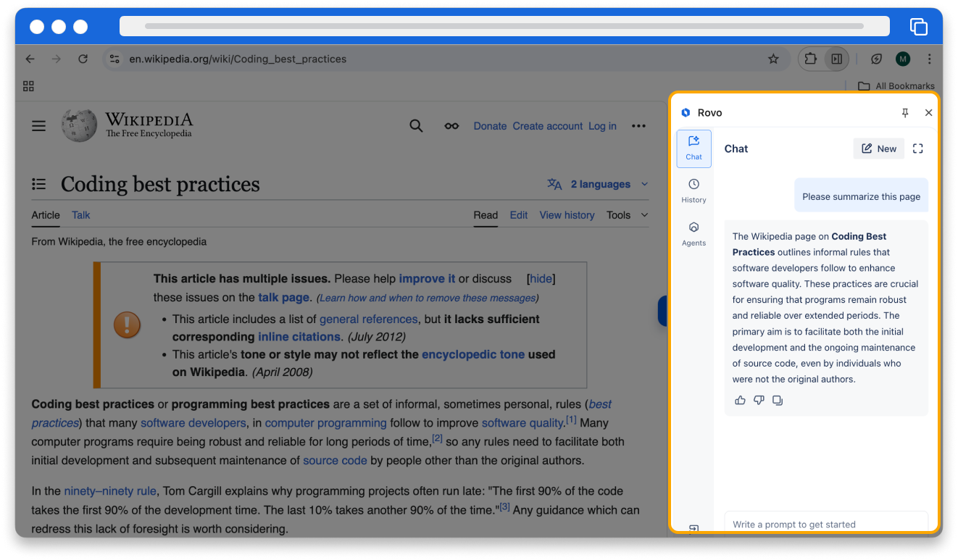
Task: Switch to the Talk tab
Action: click(x=81, y=215)
